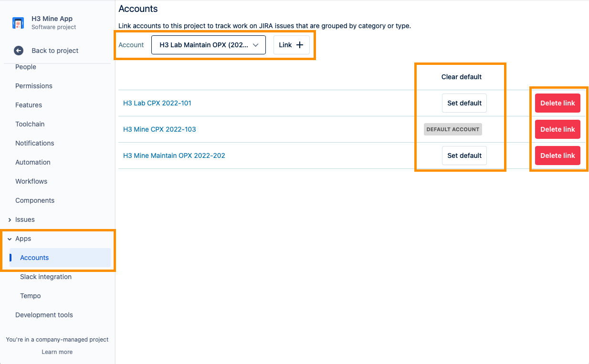Click the Accounts page heading
The image size is (589, 364).
(x=138, y=9)
